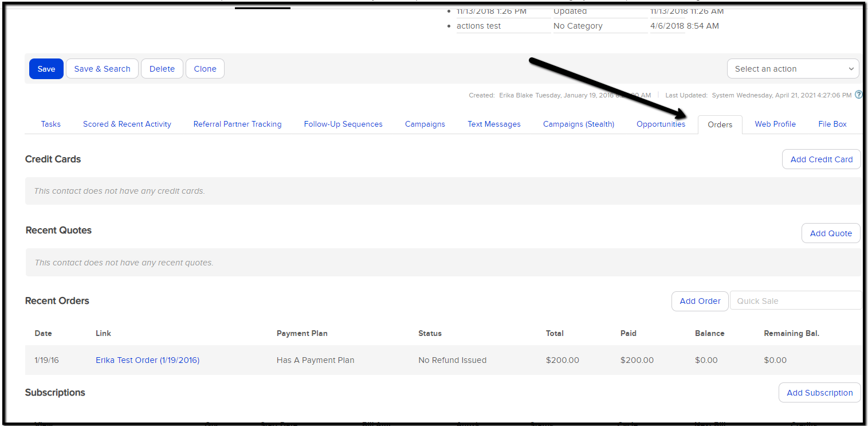Open Scored & Recent Activity tab
Image resolution: width=868 pixels, height=426 pixels.
127,124
